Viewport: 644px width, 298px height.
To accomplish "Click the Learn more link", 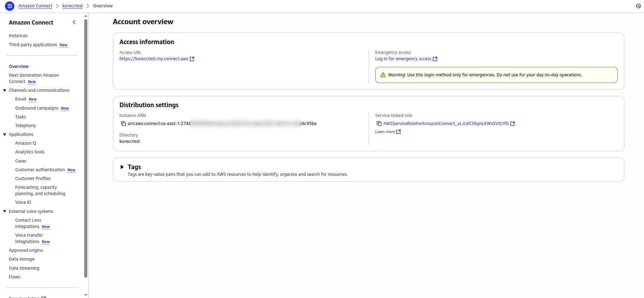I will pos(385,132).
